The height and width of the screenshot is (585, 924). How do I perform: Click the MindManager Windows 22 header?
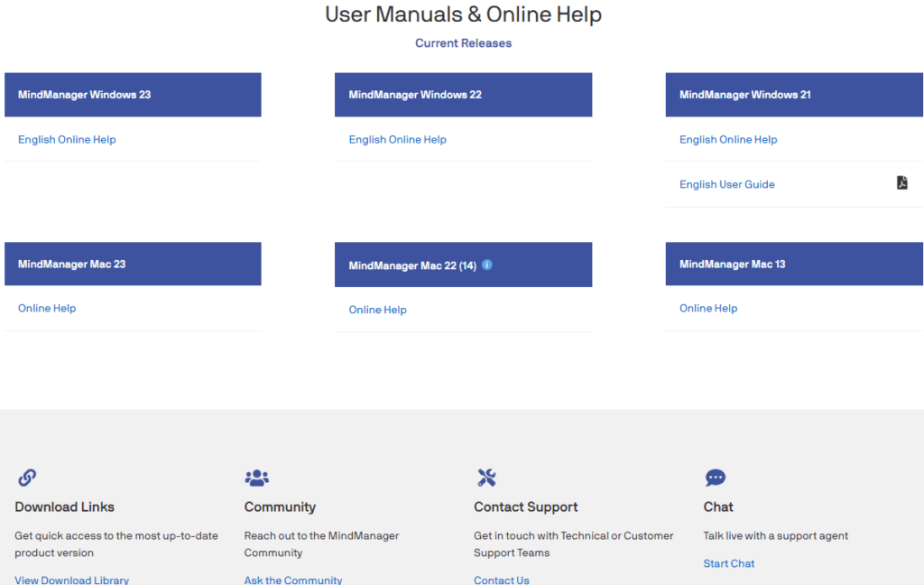coord(463,95)
